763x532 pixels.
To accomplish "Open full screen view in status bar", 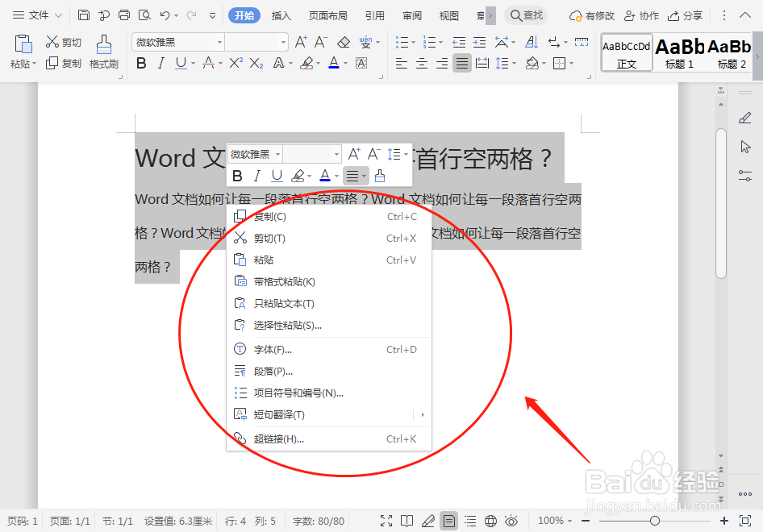I will pyautogui.click(x=386, y=521).
